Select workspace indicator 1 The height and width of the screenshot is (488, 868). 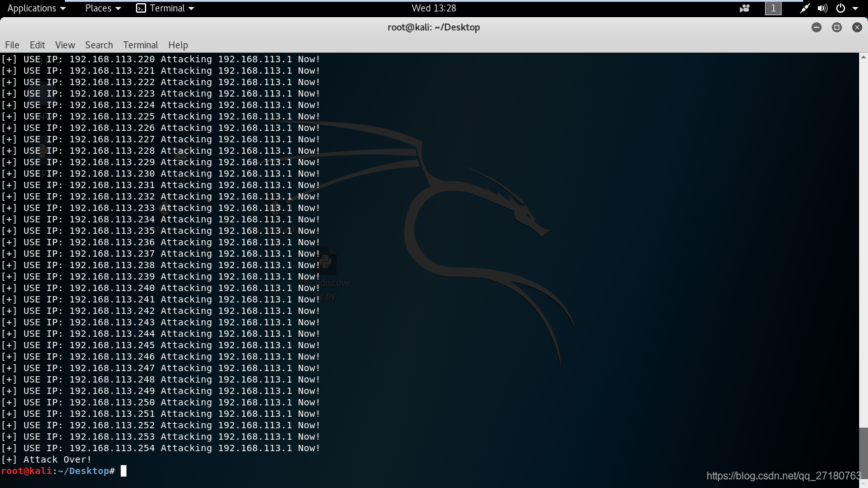pyautogui.click(x=773, y=8)
